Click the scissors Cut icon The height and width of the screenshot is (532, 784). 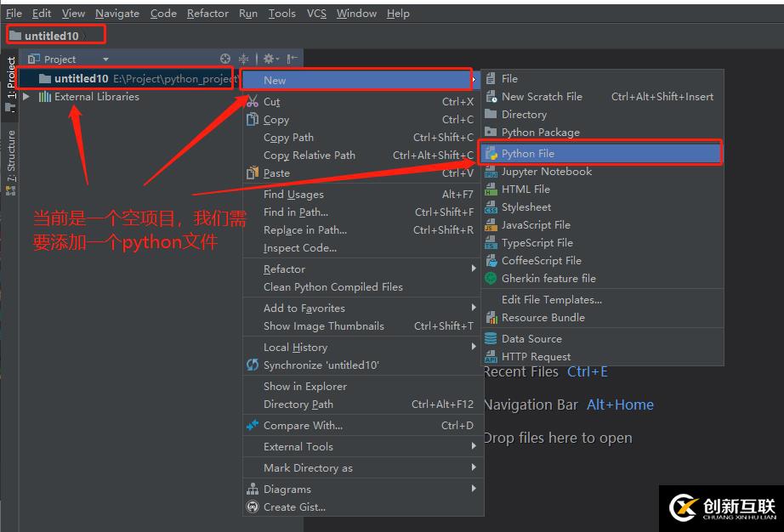[x=252, y=101]
